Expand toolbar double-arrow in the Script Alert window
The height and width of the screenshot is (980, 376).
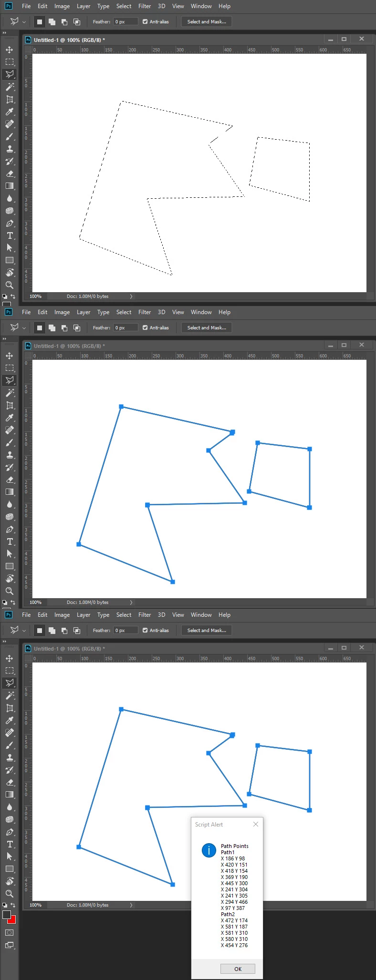4,642
